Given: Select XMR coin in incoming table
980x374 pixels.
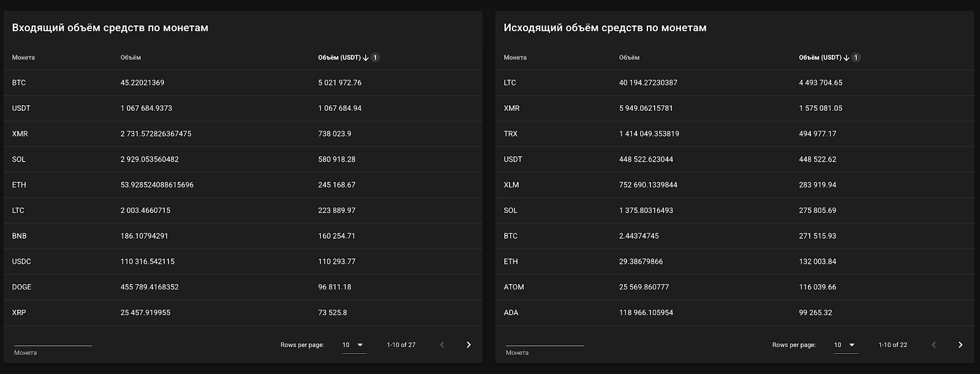Looking at the screenshot, I should (x=20, y=134).
